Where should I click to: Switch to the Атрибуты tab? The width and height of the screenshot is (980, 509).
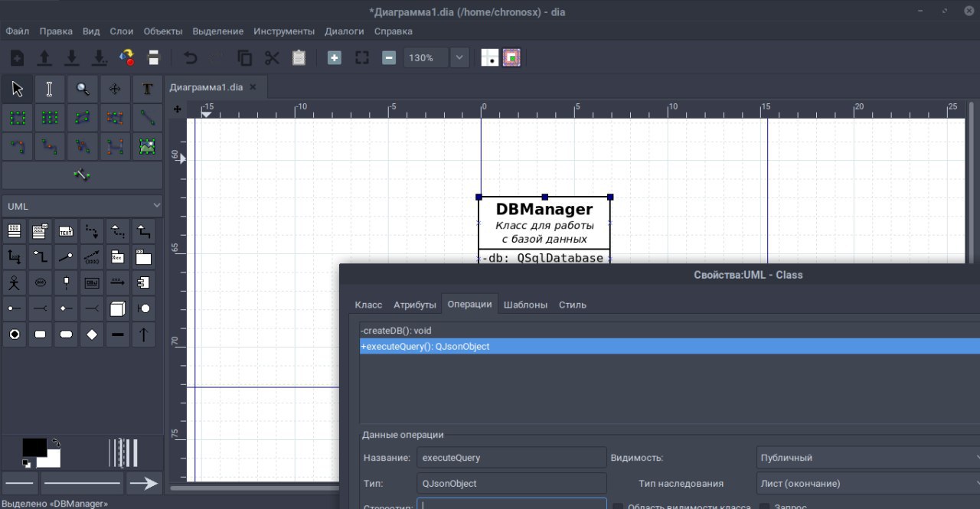(415, 305)
